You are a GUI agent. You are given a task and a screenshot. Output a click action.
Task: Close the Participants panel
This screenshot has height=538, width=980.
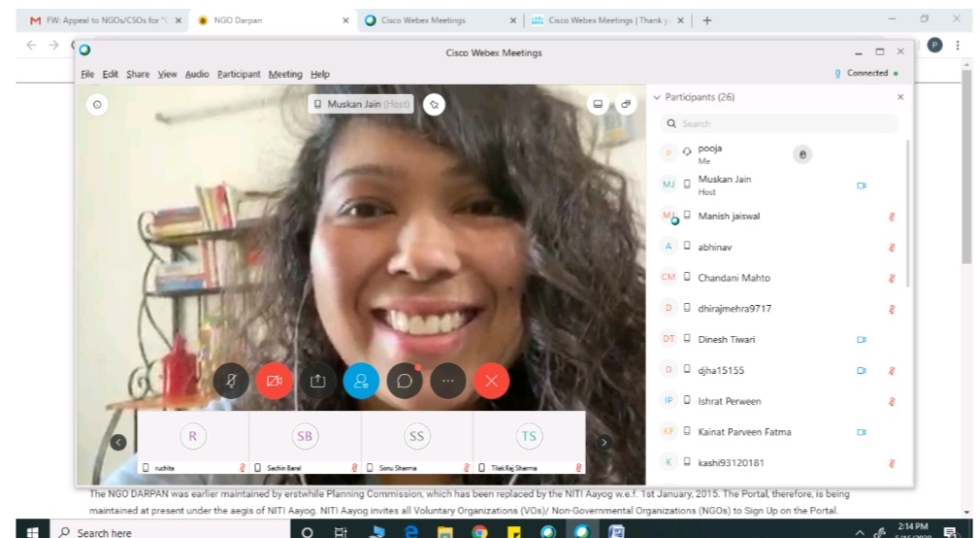tap(900, 97)
